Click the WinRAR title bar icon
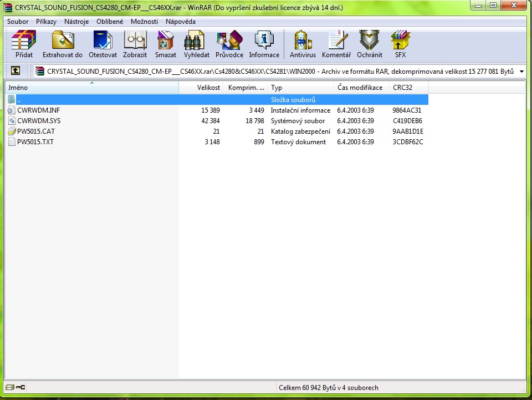 pos(8,7)
